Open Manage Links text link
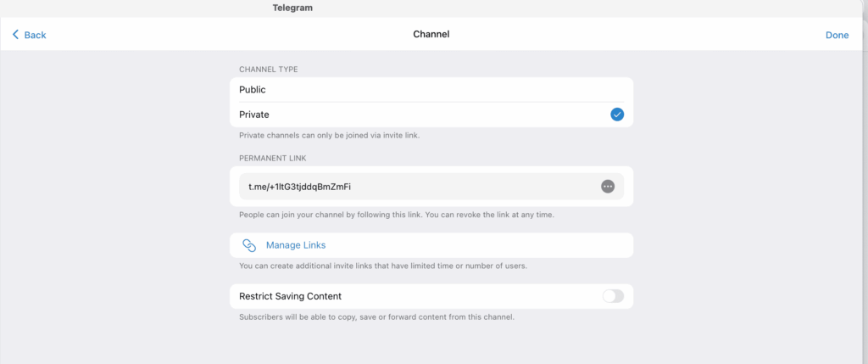This screenshot has width=868, height=364. click(x=296, y=245)
